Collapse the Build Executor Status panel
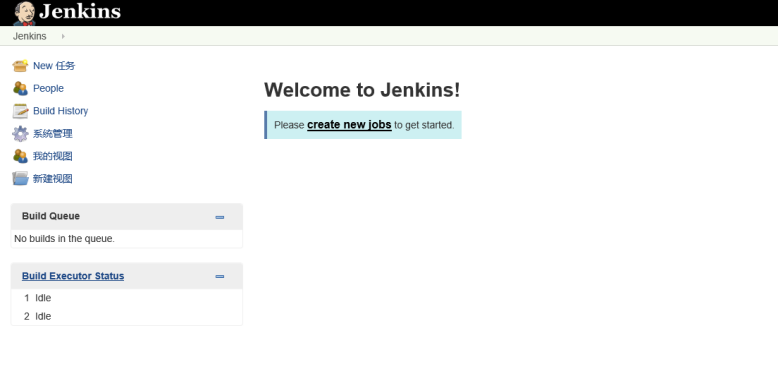 point(220,276)
